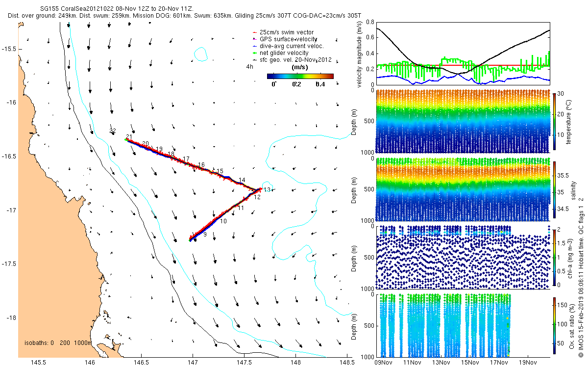Click track waypoint label 10
Image resolution: width=588 pixels, height=368 pixels.
pos(223,221)
